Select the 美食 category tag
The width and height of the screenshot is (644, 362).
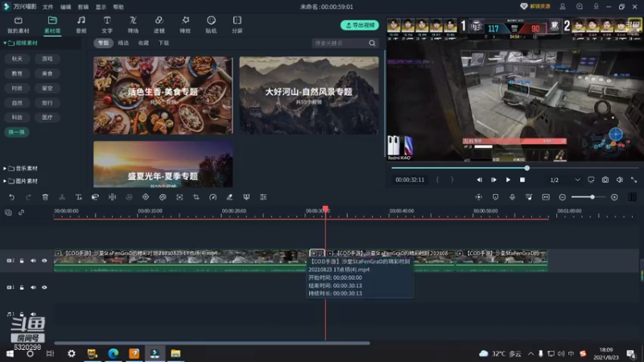[x=47, y=73]
